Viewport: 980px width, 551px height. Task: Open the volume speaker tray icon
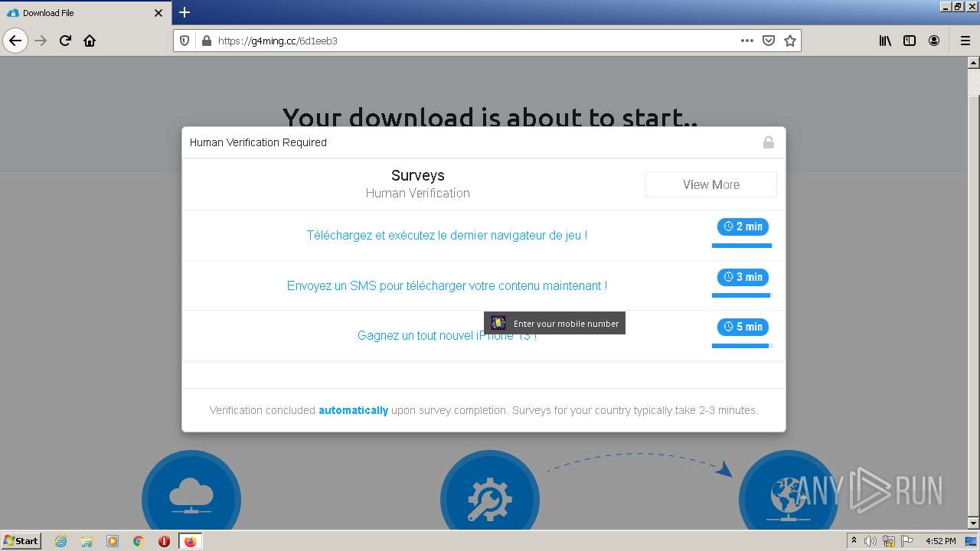[871, 541]
